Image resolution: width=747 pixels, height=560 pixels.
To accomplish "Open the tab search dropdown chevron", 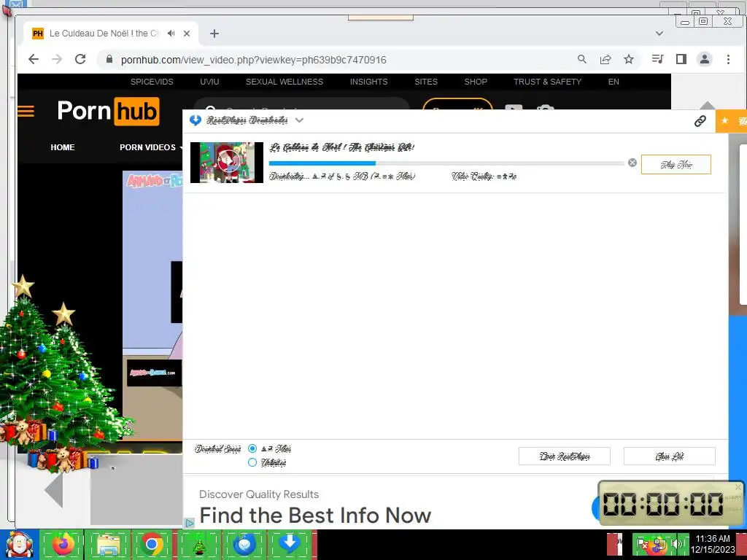I will pyautogui.click(x=659, y=34).
